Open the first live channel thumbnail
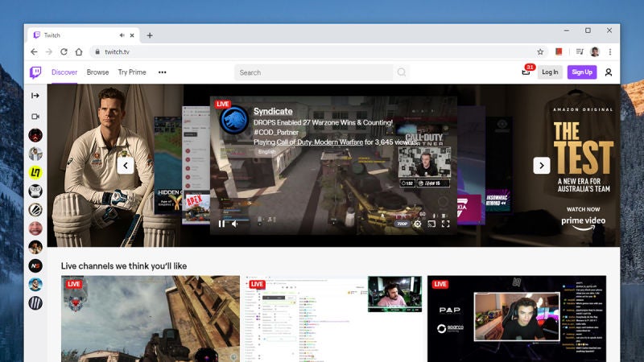Image resolution: width=644 pixels, height=362 pixels. tap(151, 319)
